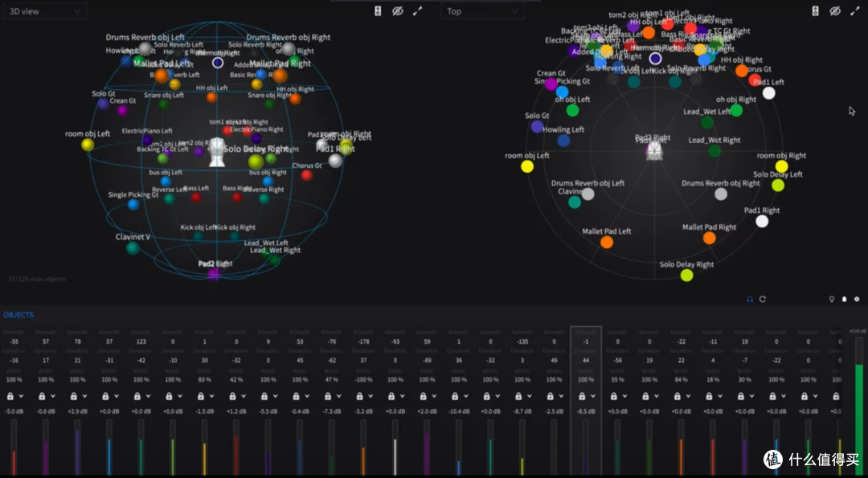868x478 pixels.
Task: Select the OBJECTS tab heading
Action: (18, 315)
